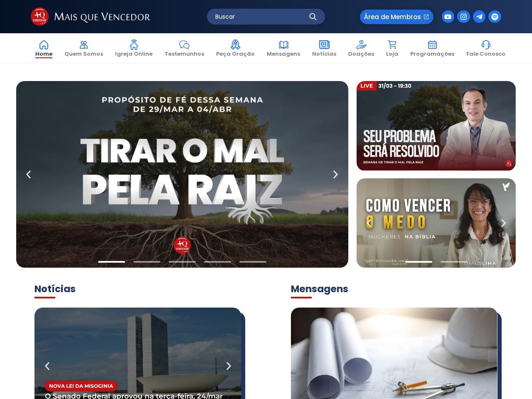Open Igreja Online from navigation
Viewport: 532px width, 399px height.
pyautogui.click(x=134, y=48)
